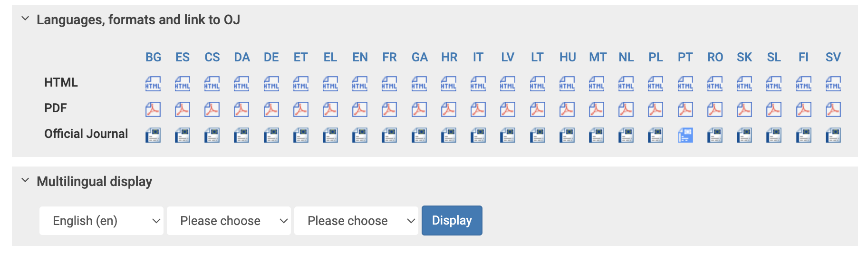Open the Italian PDF document icon
Screen dimensions: 868x255
[478, 109]
